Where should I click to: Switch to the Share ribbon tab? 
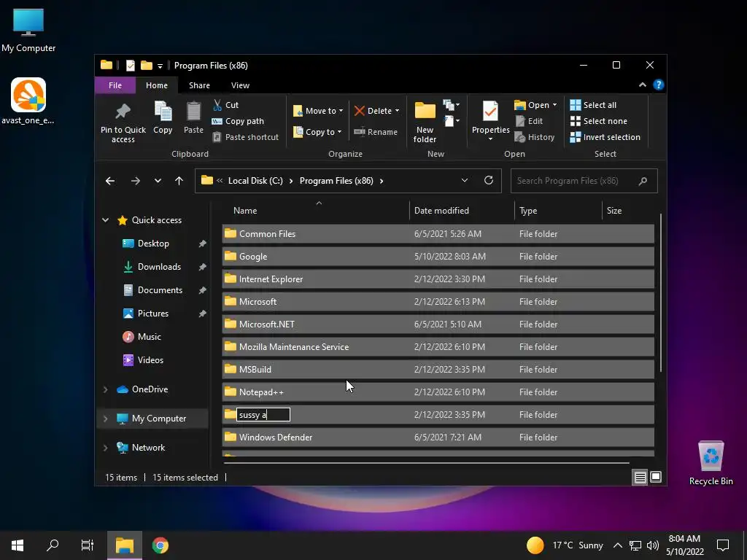click(x=199, y=85)
